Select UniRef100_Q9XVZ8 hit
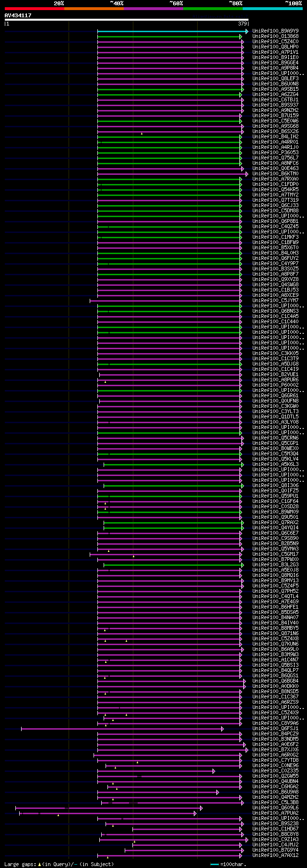This screenshot has height=868, width=307. point(276,280)
